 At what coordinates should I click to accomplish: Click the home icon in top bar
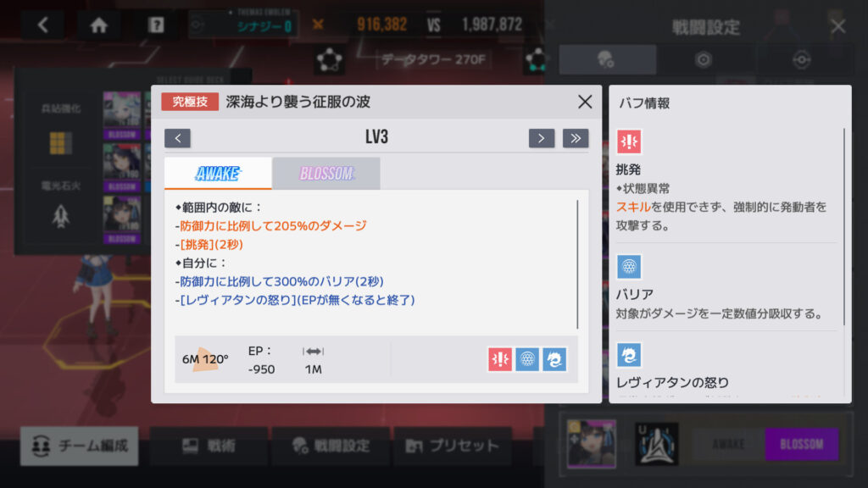point(99,25)
